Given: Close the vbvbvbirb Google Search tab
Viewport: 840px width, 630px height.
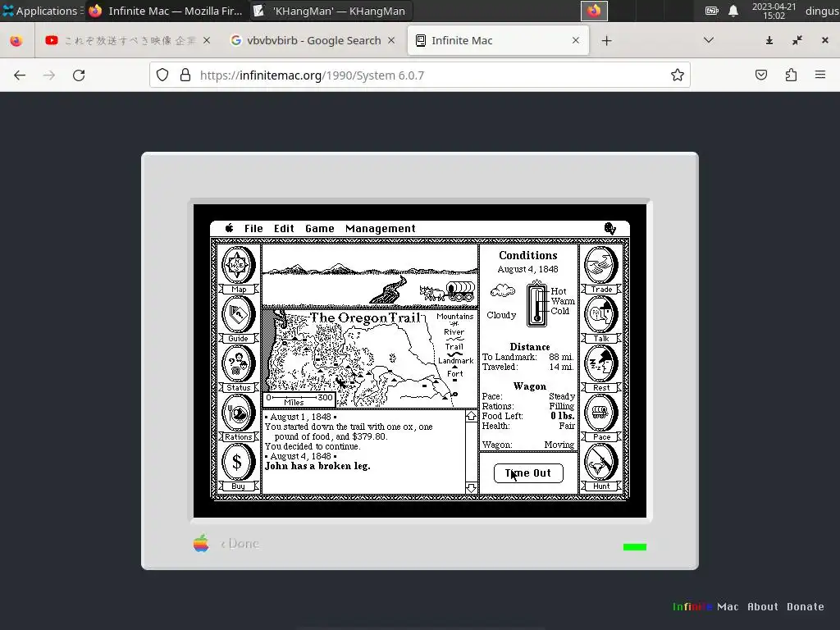Looking at the screenshot, I should [391, 41].
